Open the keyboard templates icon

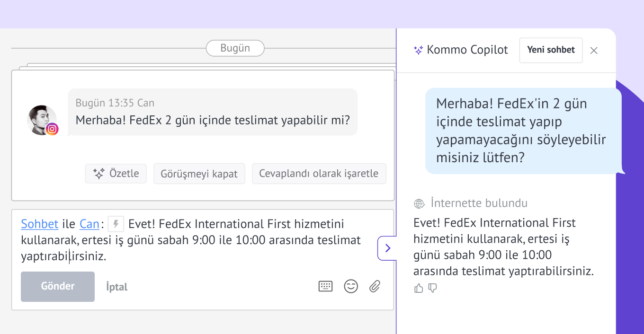click(325, 286)
